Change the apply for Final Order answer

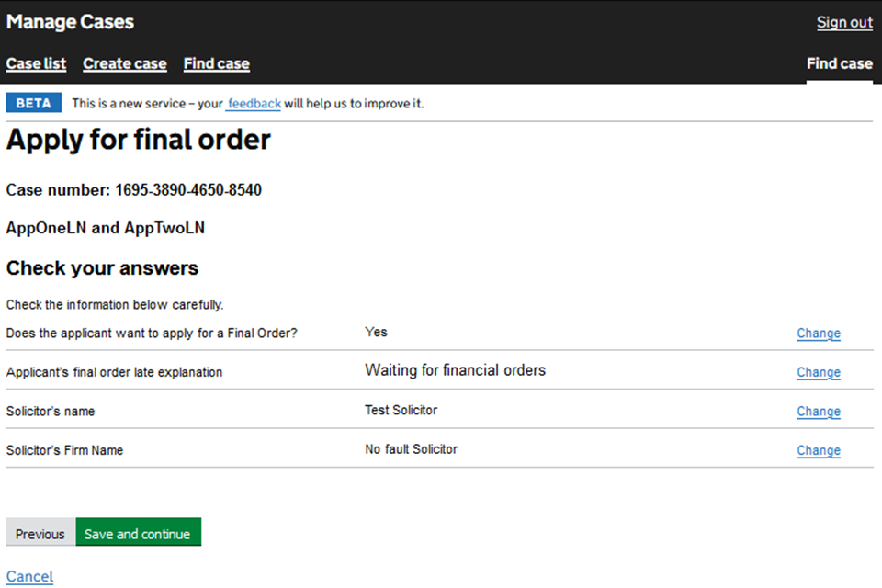point(818,334)
